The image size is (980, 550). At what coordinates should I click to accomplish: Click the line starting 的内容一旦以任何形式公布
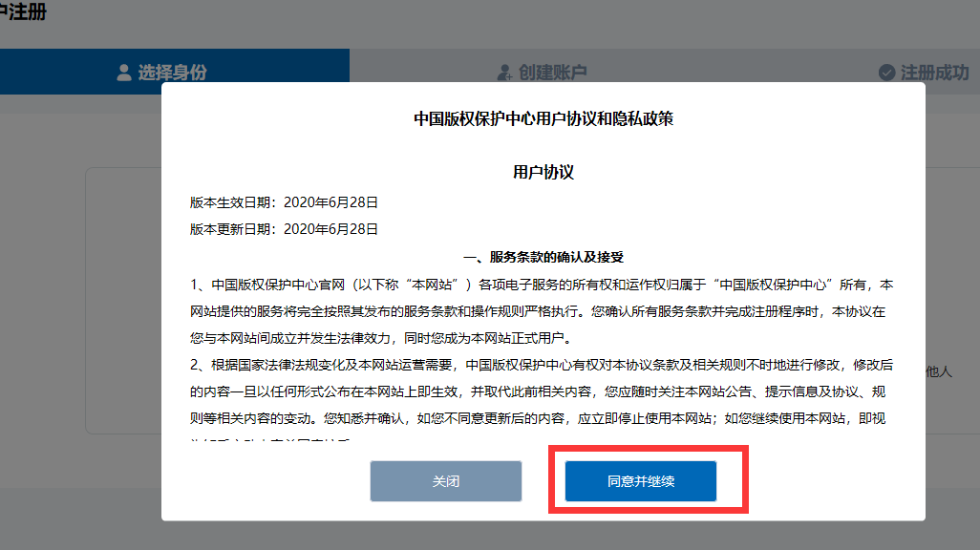click(538, 391)
